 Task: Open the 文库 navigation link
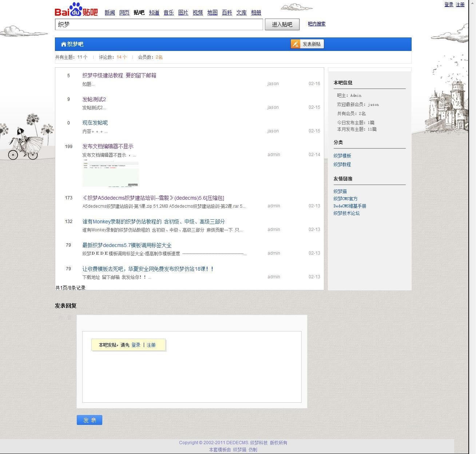coord(241,13)
